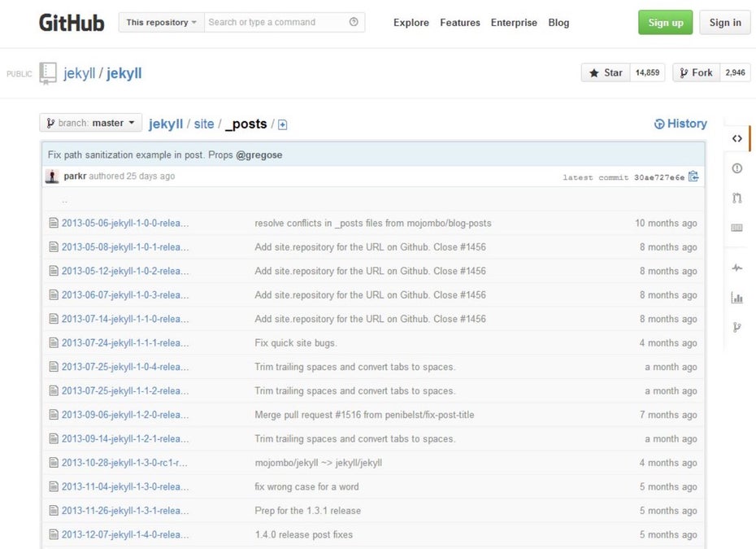Click the green Sign up button
This screenshot has height=549, width=756.
(x=665, y=22)
